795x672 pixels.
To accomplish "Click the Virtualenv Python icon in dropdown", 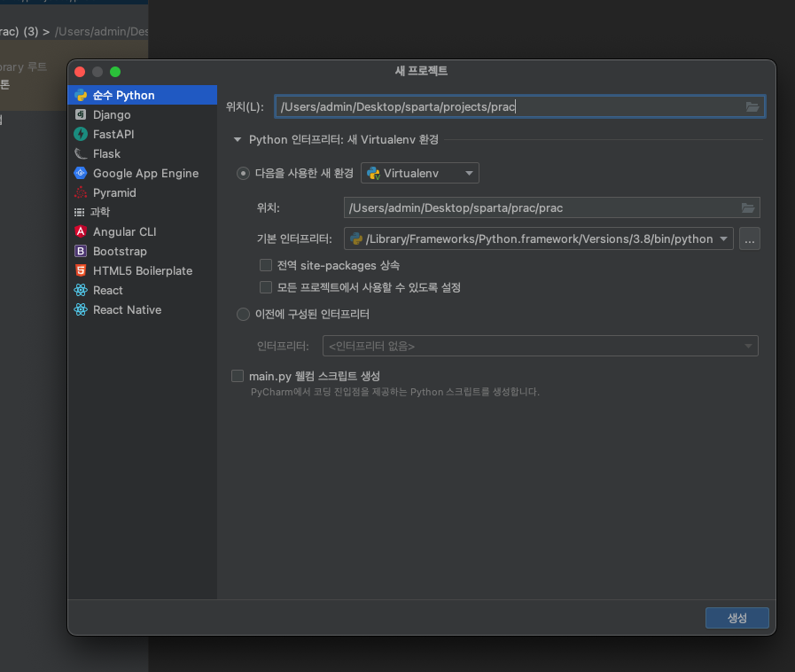I will pos(374,173).
